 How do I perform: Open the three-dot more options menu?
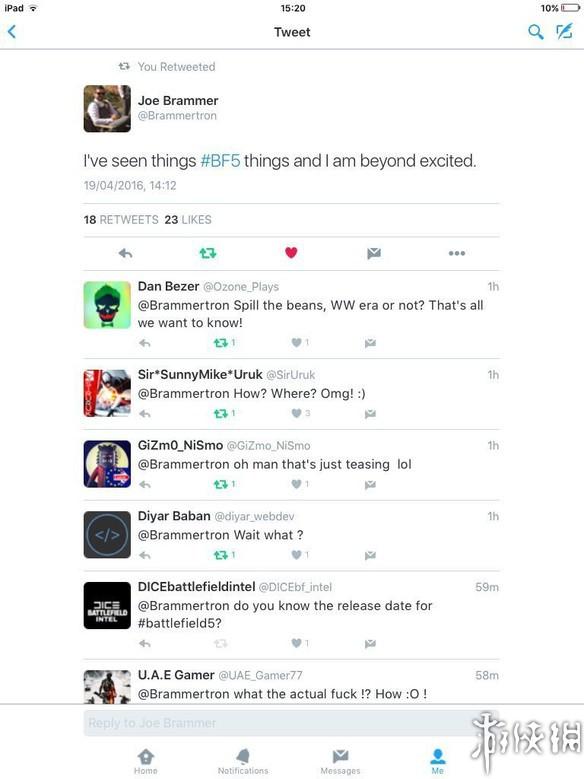[457, 253]
